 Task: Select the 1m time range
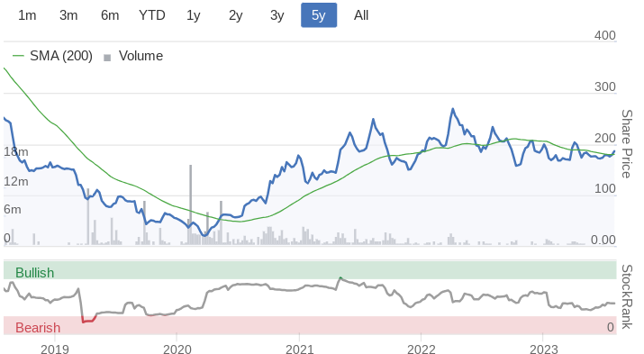pyautogui.click(x=27, y=15)
